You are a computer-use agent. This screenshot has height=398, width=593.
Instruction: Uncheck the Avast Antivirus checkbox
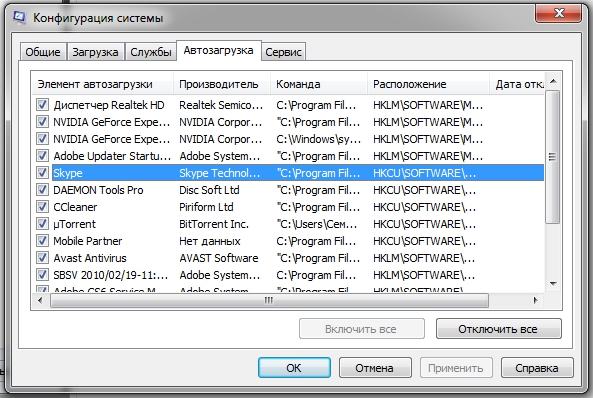pyautogui.click(x=42, y=258)
